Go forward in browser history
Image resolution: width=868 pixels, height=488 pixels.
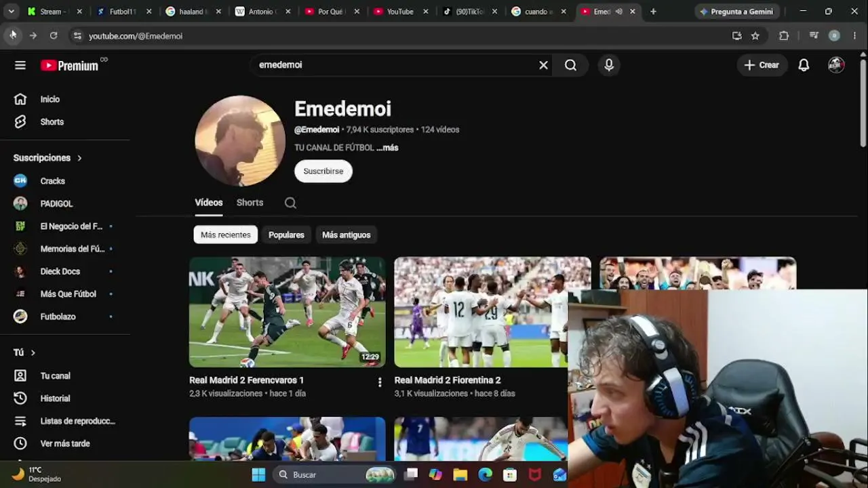click(x=33, y=36)
